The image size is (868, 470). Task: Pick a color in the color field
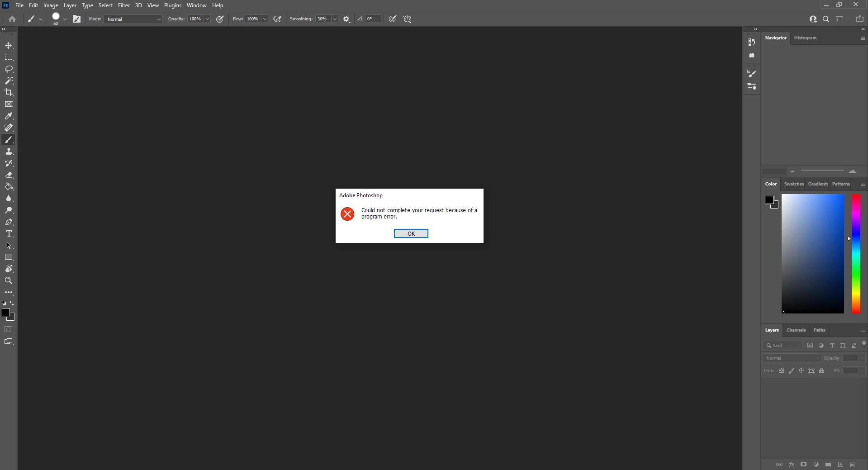pyautogui.click(x=812, y=253)
